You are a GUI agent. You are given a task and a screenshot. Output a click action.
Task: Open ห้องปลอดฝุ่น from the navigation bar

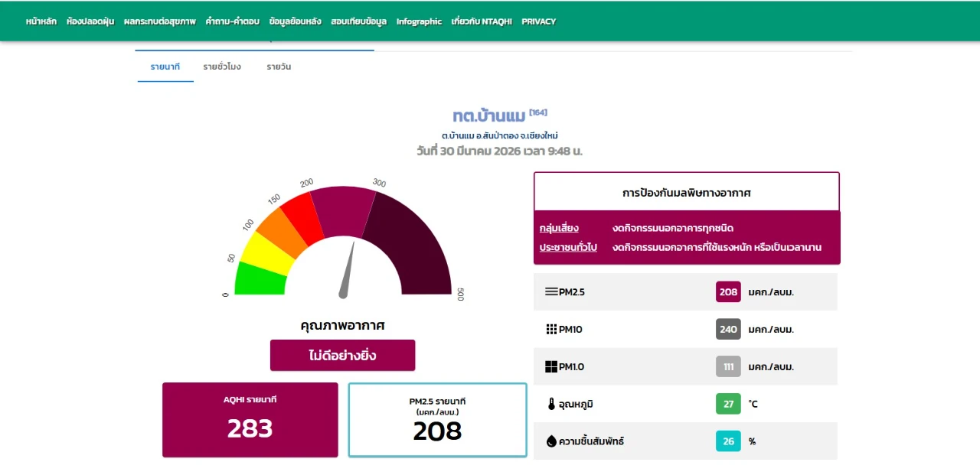tap(90, 21)
